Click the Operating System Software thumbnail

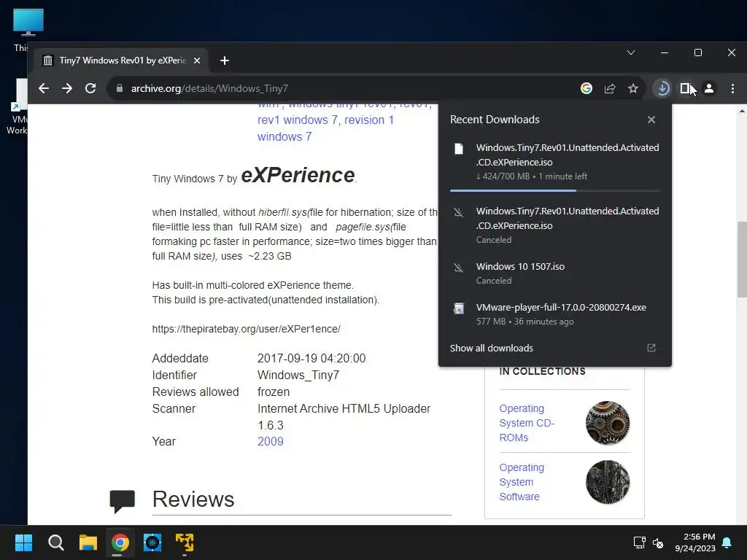(x=608, y=482)
